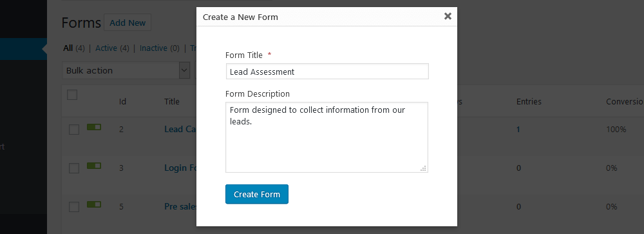Show the All forms filter

pos(68,48)
